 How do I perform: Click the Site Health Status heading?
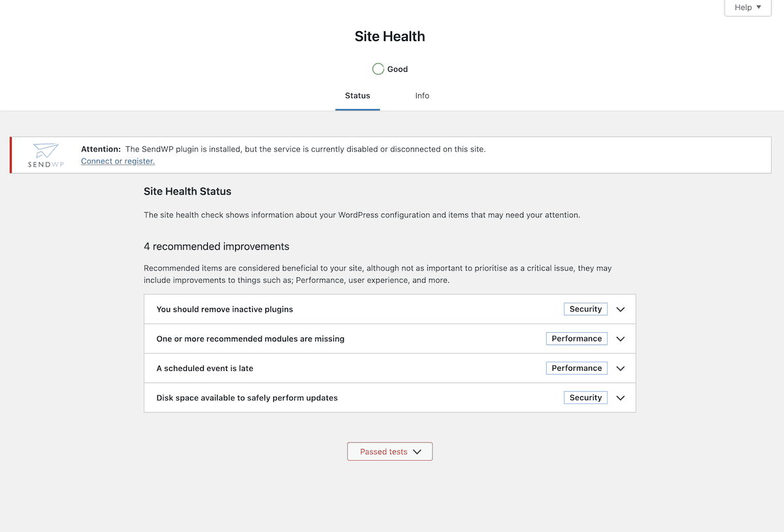(188, 191)
